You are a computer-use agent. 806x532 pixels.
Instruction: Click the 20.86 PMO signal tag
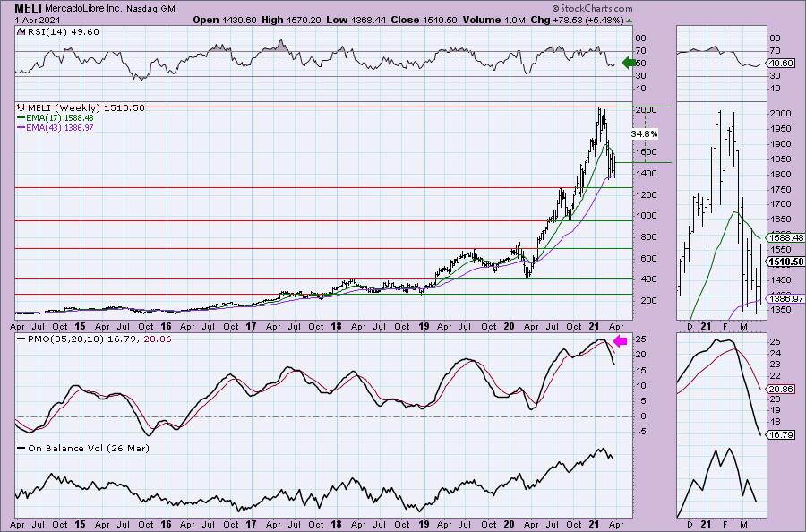tap(781, 390)
